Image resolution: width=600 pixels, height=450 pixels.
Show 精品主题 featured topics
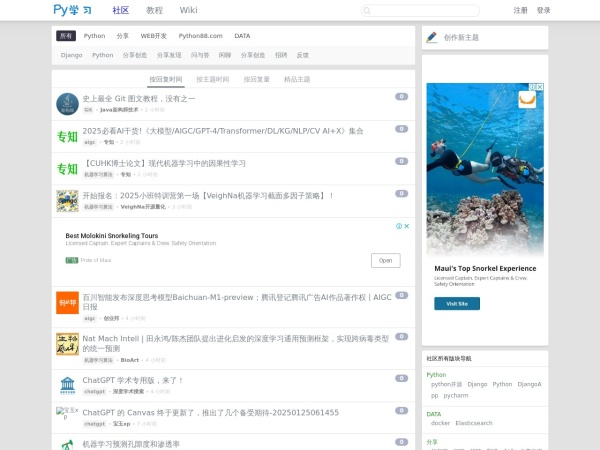point(297,79)
